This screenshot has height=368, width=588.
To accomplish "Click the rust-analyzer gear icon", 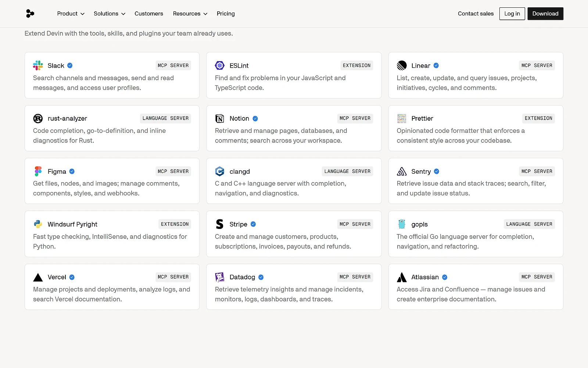I will coord(38,118).
